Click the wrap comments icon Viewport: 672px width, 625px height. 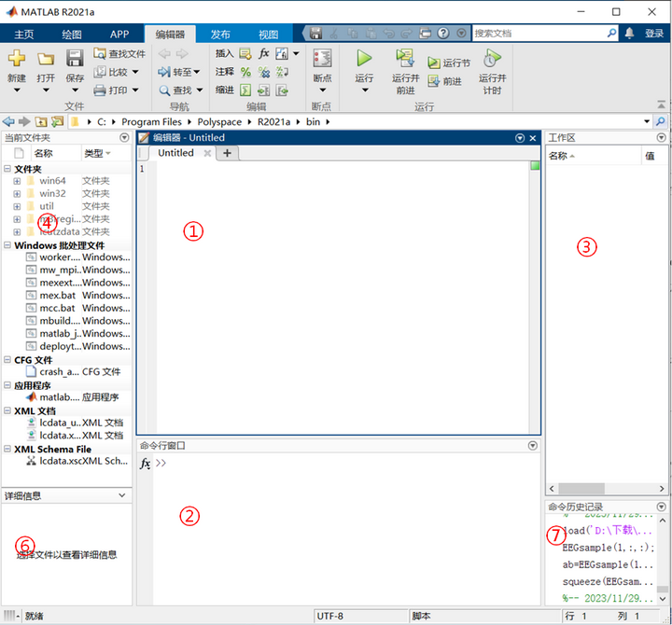[282, 72]
